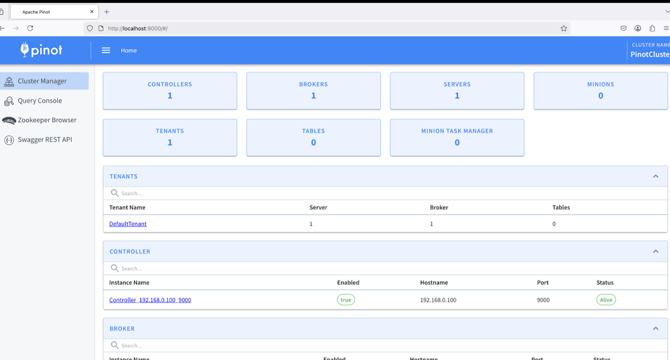Open the browser account profile icon

pos(638,28)
